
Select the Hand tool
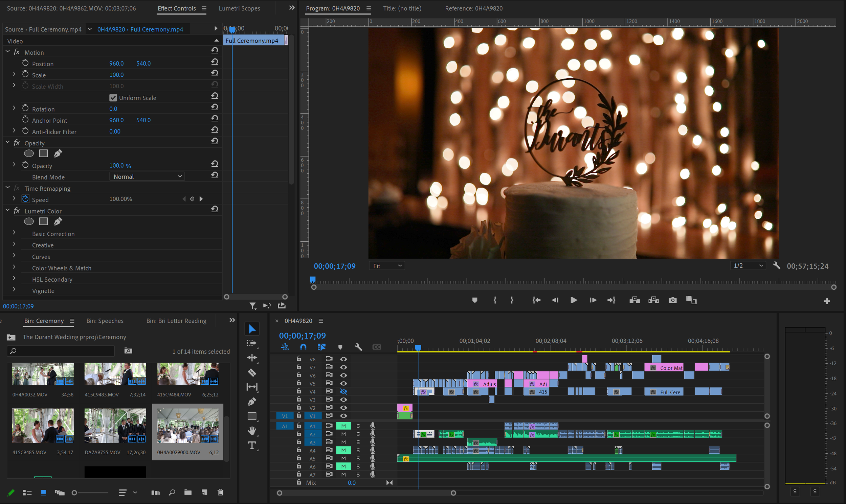[252, 431]
